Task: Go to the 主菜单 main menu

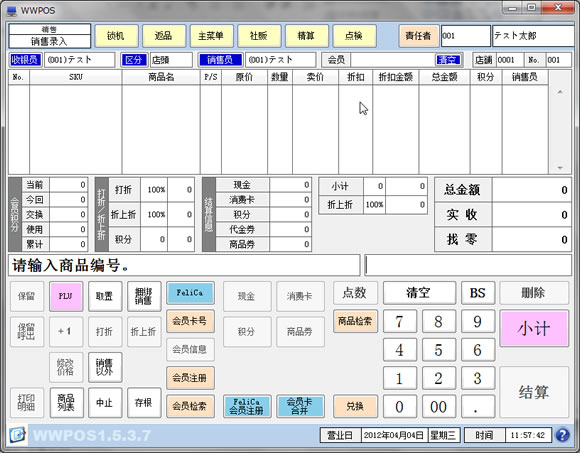Action: point(212,36)
